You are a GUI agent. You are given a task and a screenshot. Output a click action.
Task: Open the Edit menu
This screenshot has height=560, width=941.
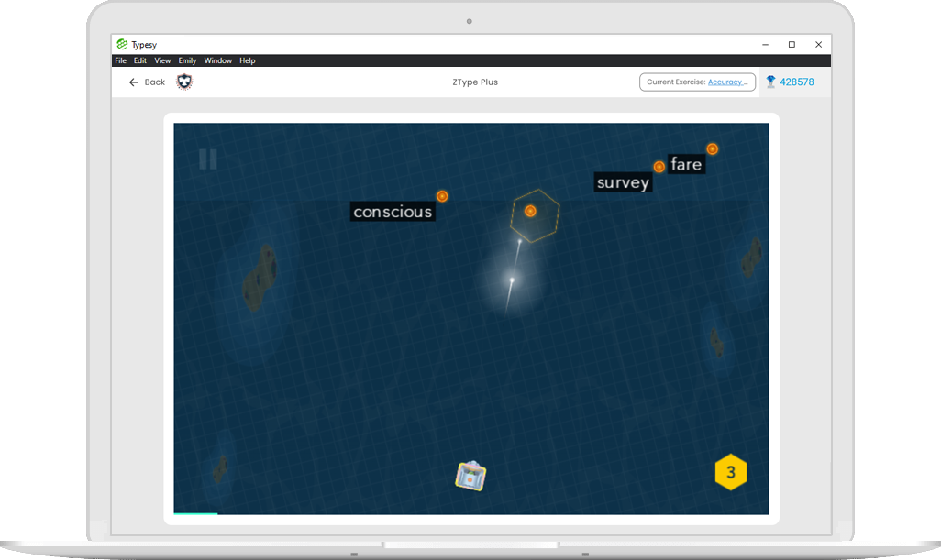(x=139, y=60)
